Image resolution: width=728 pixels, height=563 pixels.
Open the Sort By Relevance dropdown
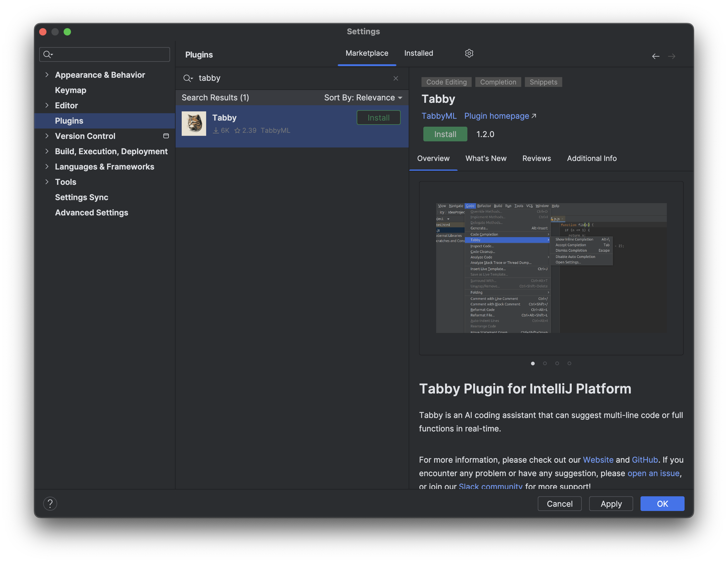[363, 98]
